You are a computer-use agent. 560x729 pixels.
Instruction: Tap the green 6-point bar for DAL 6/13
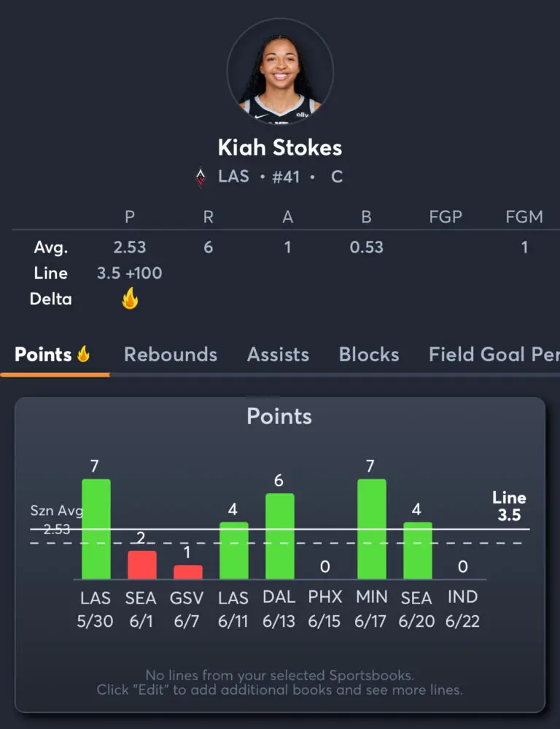coord(280,536)
